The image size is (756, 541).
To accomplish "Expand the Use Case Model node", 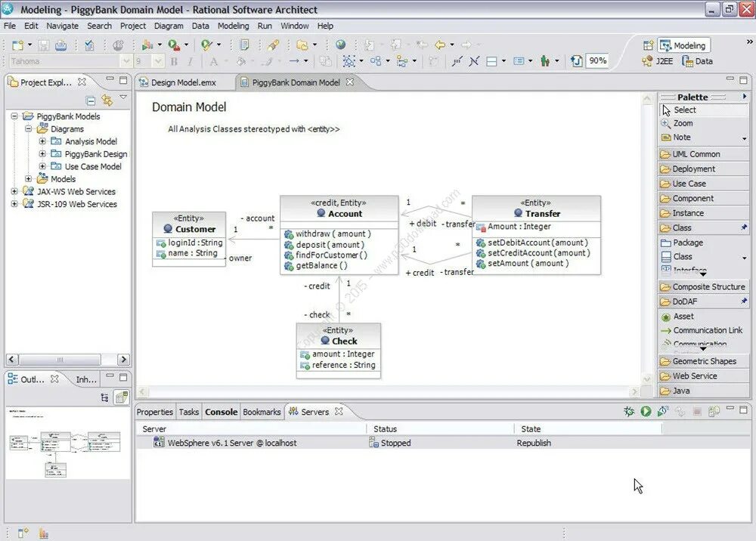I will point(42,166).
